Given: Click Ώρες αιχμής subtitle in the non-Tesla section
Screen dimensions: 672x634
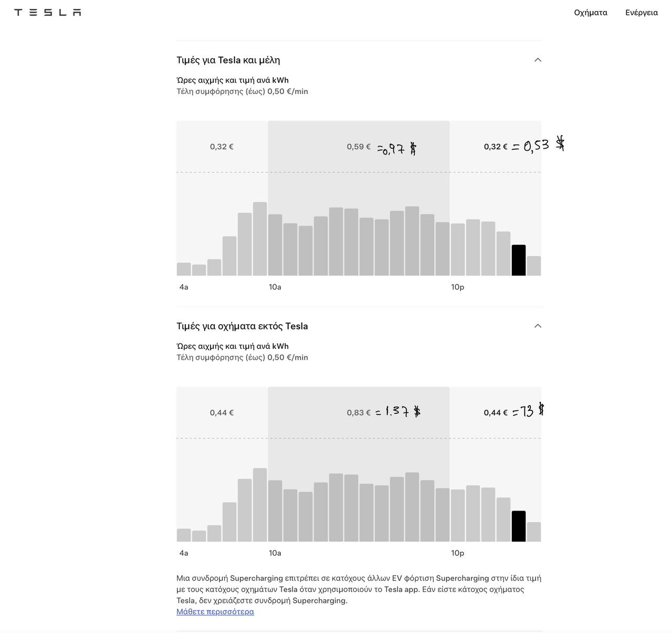Looking at the screenshot, I should point(233,347).
